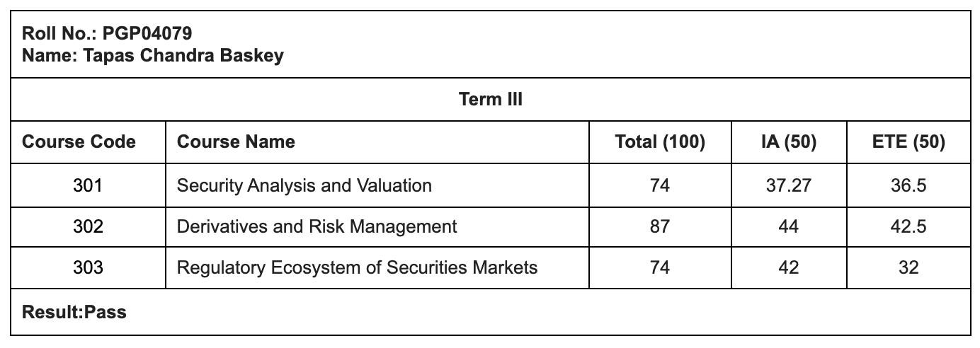Image resolution: width=980 pixels, height=348 pixels.
Task: Click the Course Code column header
Action: pyautogui.click(x=79, y=142)
